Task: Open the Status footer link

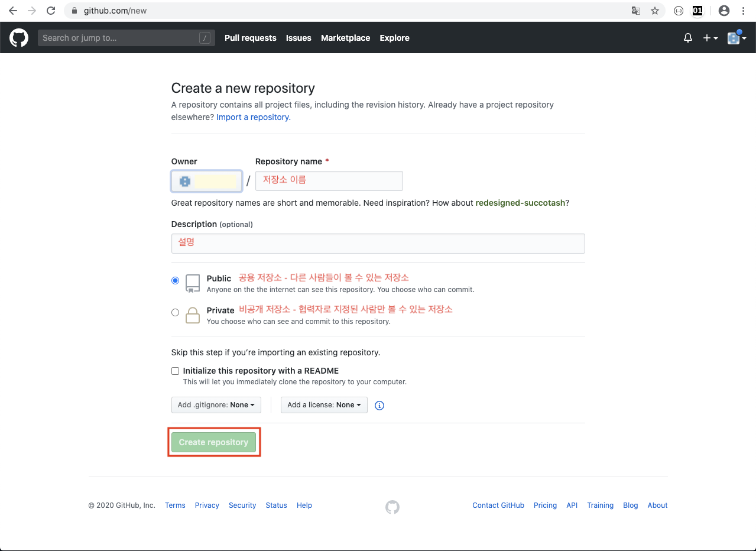Action: pyautogui.click(x=276, y=505)
